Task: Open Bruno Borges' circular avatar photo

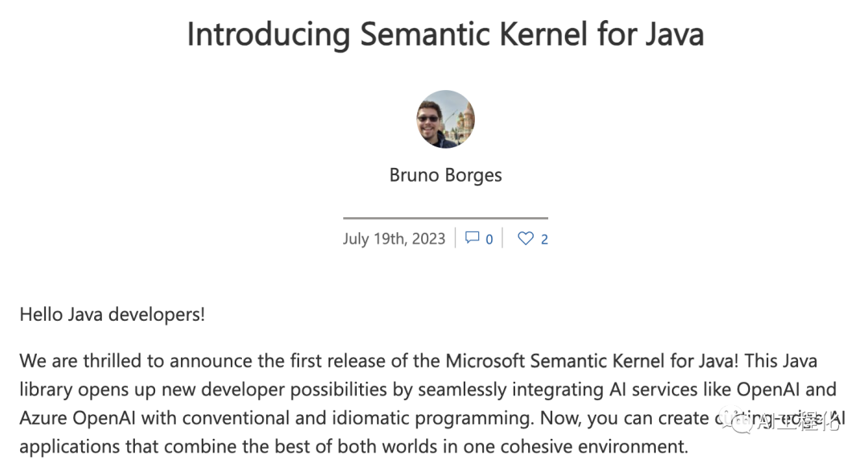Action: (445, 119)
